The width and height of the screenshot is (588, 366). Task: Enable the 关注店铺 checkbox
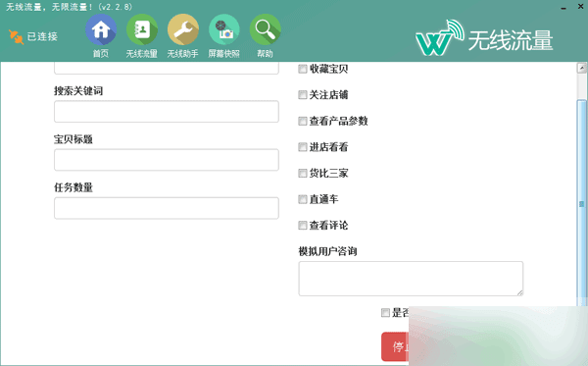tap(303, 95)
